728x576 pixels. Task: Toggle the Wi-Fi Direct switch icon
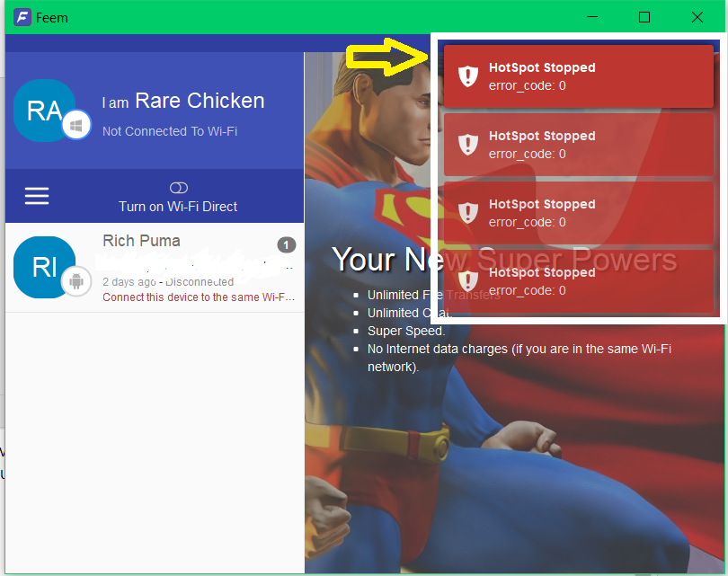point(179,188)
